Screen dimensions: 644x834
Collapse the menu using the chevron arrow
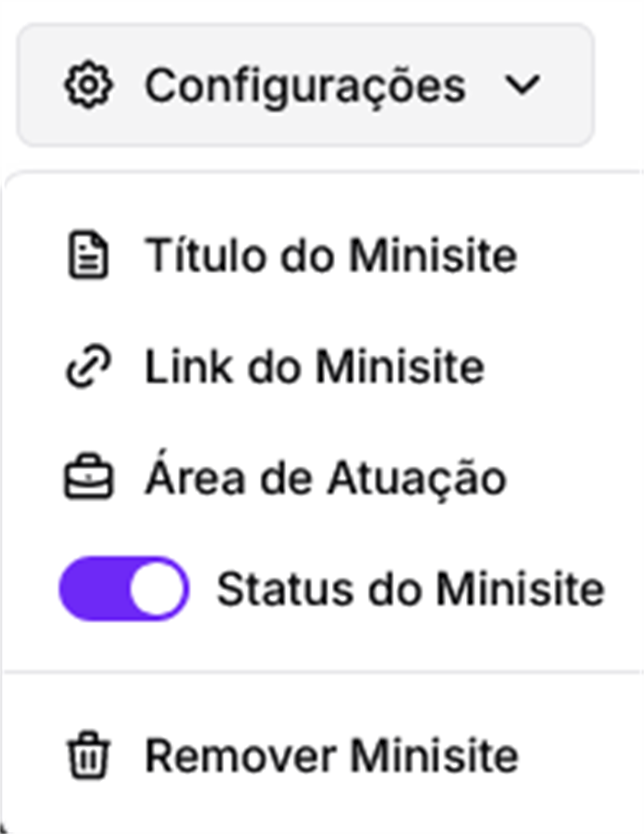click(x=522, y=85)
